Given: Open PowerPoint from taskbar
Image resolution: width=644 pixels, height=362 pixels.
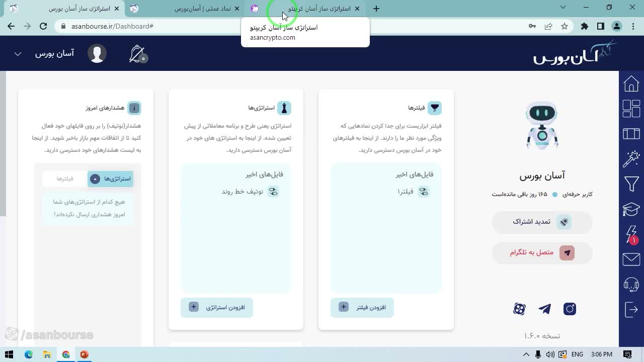Looking at the screenshot, I should tap(84, 354).
